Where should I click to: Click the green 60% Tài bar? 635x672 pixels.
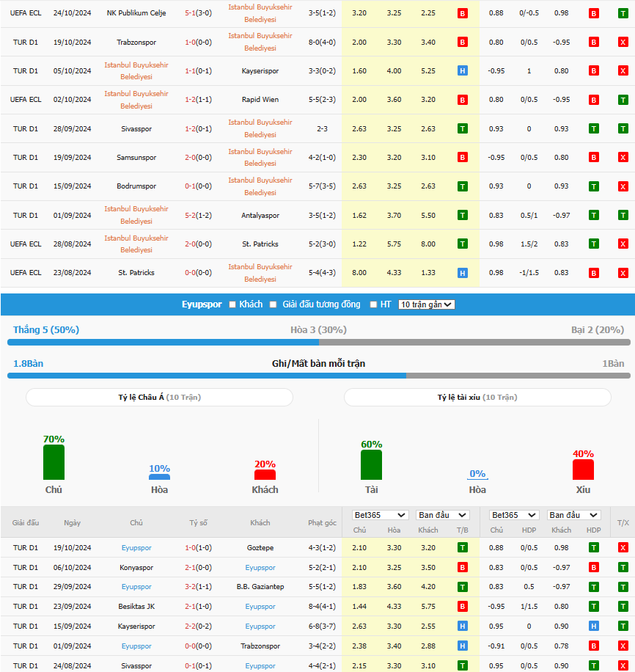point(371,464)
